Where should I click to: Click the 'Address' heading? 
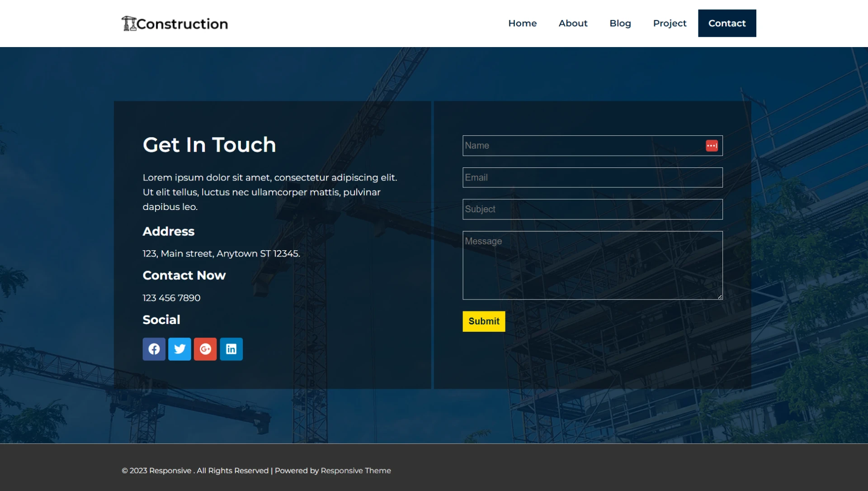(169, 231)
